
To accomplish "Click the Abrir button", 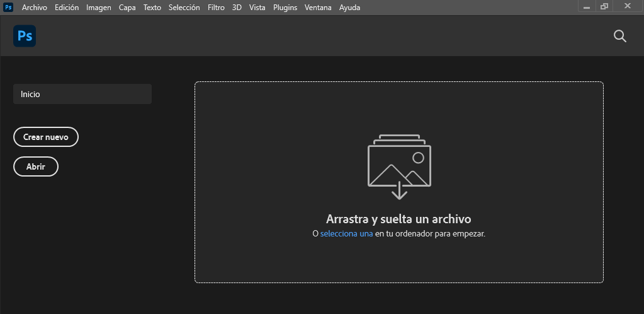I will (x=36, y=166).
